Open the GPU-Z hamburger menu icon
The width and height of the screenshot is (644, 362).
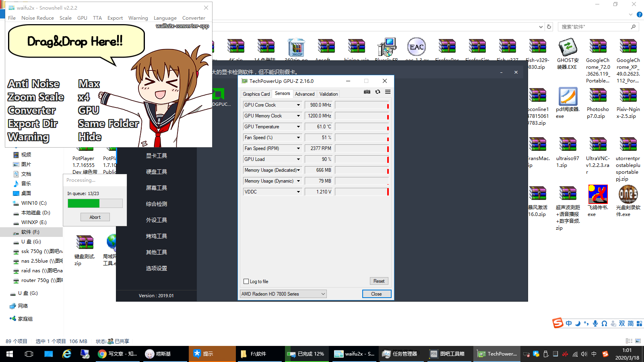click(x=388, y=92)
